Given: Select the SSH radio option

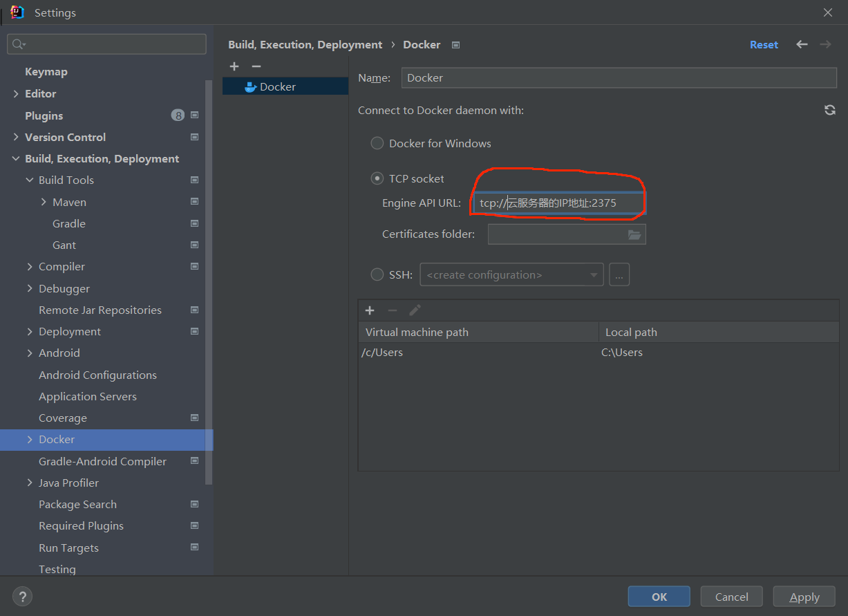Looking at the screenshot, I should [377, 274].
